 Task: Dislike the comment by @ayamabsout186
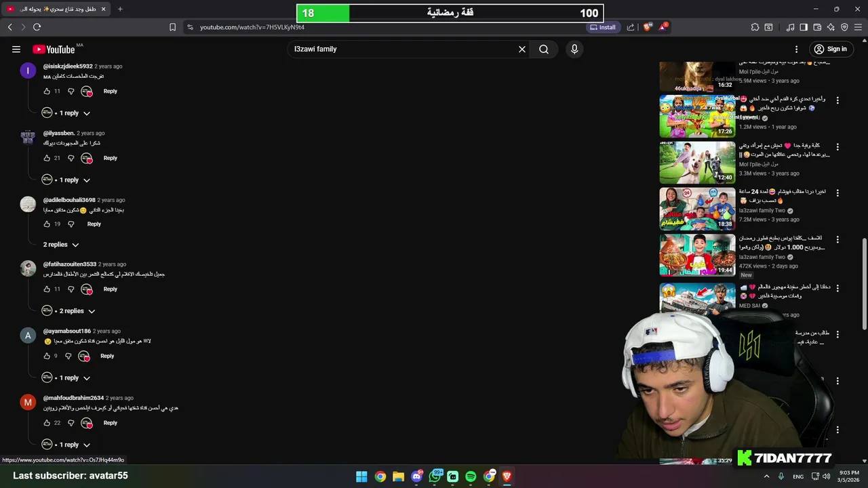(68, 356)
